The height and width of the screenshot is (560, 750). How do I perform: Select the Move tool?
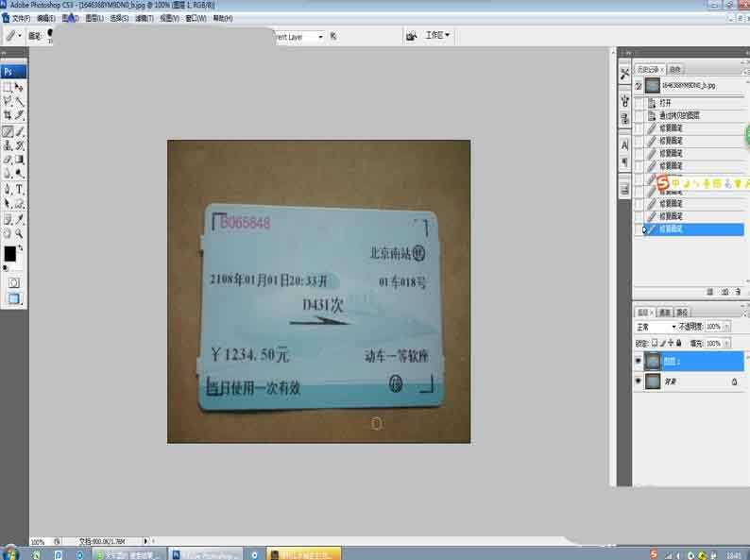click(20, 87)
